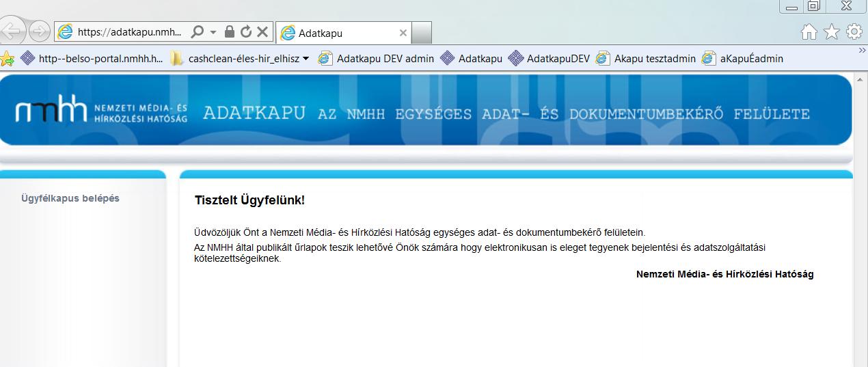This screenshot has width=868, height=367.
Task: View the security lock icon details
Action: tap(230, 31)
